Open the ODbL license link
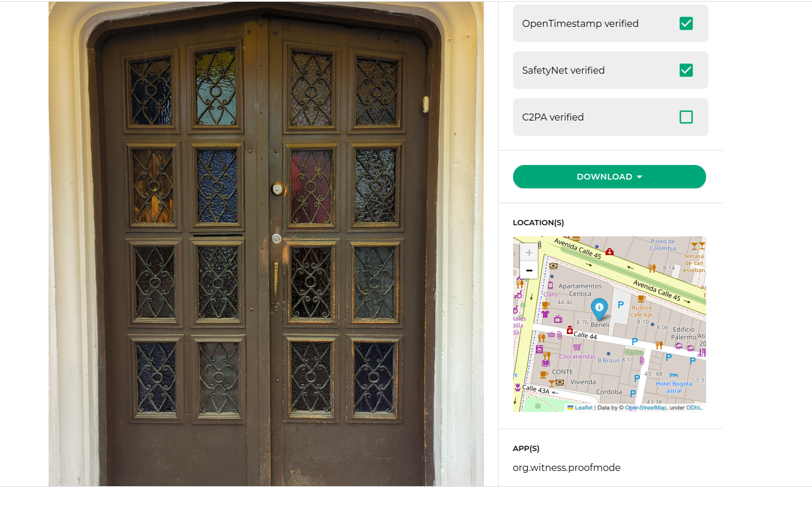Viewport: 812px width, 509px height. pyautogui.click(x=693, y=408)
